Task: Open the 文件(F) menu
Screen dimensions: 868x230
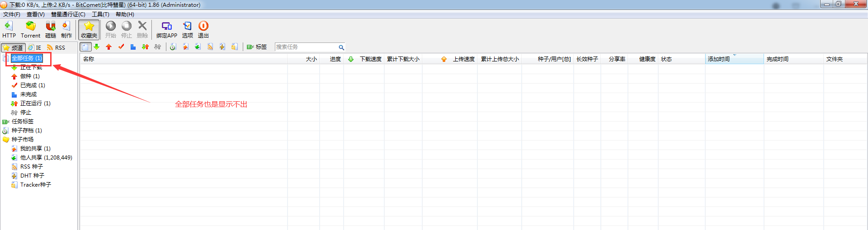Action: pyautogui.click(x=12, y=14)
